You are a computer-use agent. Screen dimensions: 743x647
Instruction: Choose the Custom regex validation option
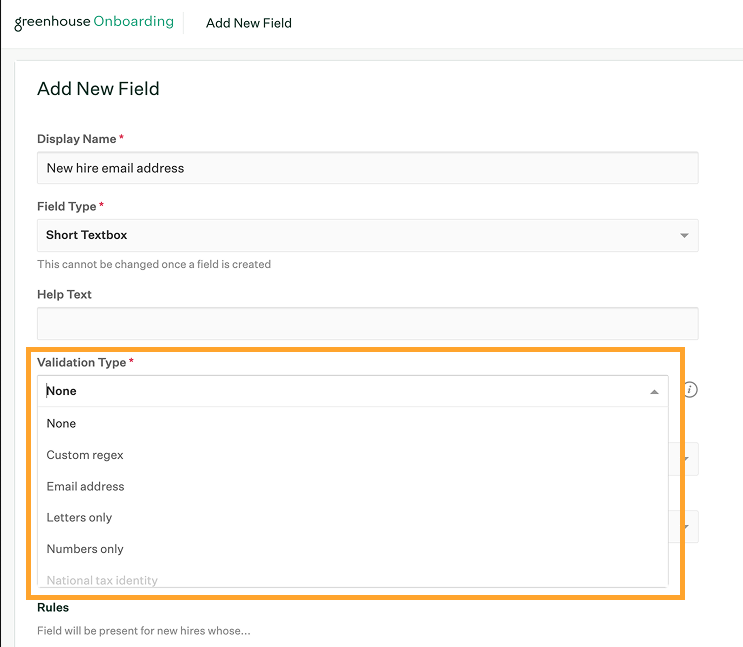click(85, 455)
